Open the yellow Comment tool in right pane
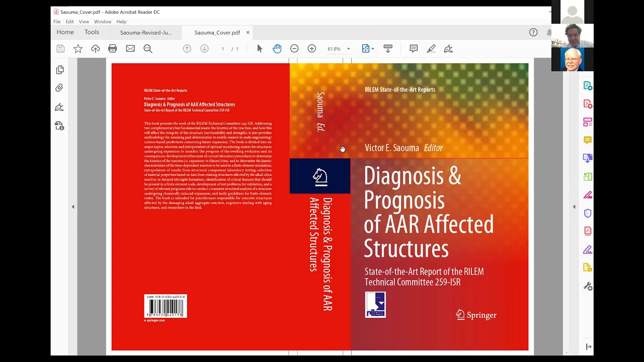Image resolution: width=644 pixels, height=362 pixels. tap(588, 140)
